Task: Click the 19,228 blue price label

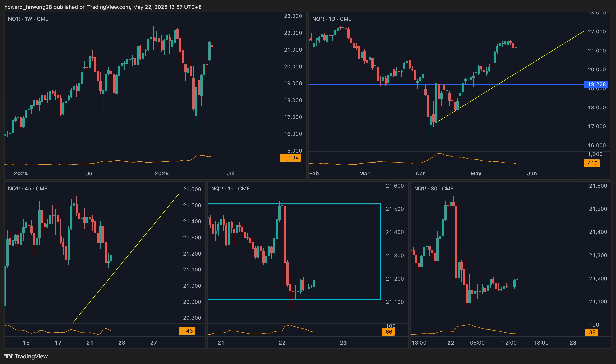Action: pyautogui.click(x=596, y=84)
